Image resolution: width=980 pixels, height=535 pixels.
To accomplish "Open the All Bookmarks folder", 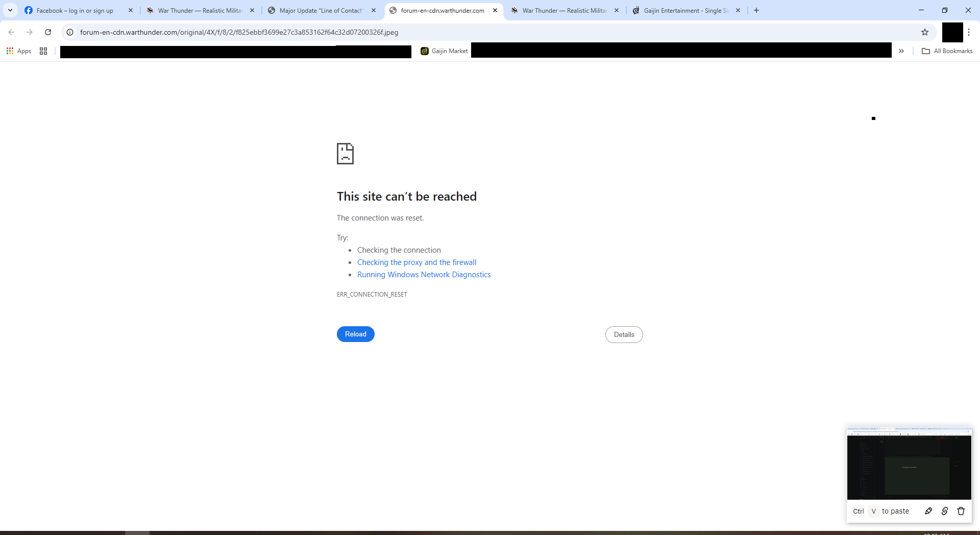I will [x=947, y=51].
